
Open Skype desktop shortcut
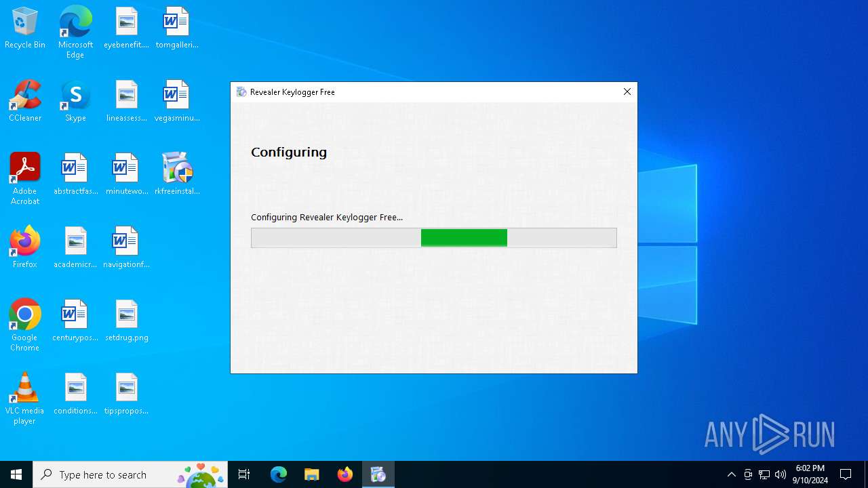pos(75,102)
